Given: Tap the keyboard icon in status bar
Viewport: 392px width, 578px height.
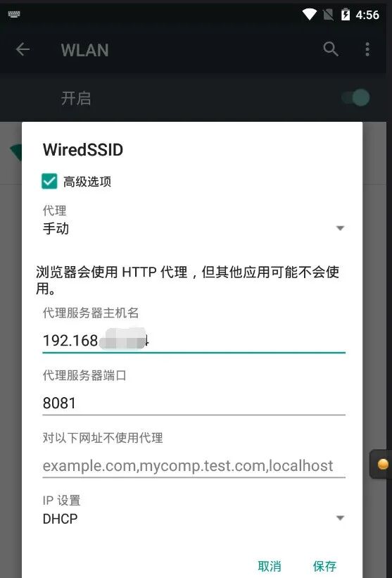Looking at the screenshot, I should (14, 14).
